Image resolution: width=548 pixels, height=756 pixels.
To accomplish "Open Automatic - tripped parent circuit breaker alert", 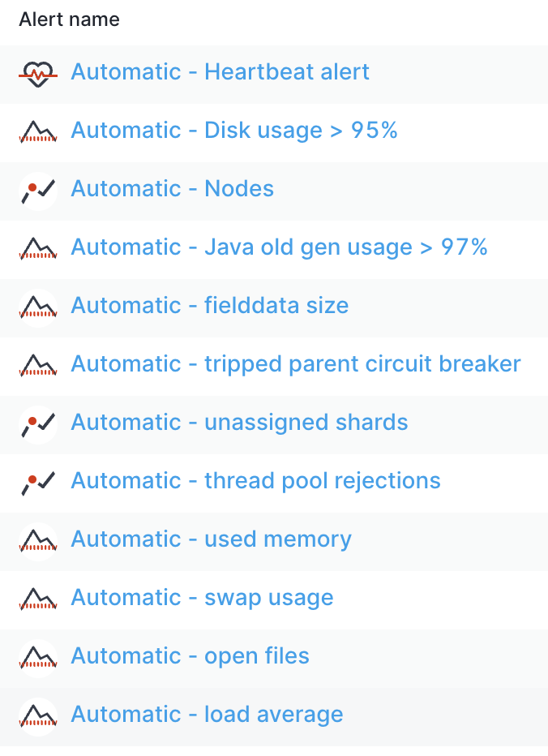I will [296, 363].
